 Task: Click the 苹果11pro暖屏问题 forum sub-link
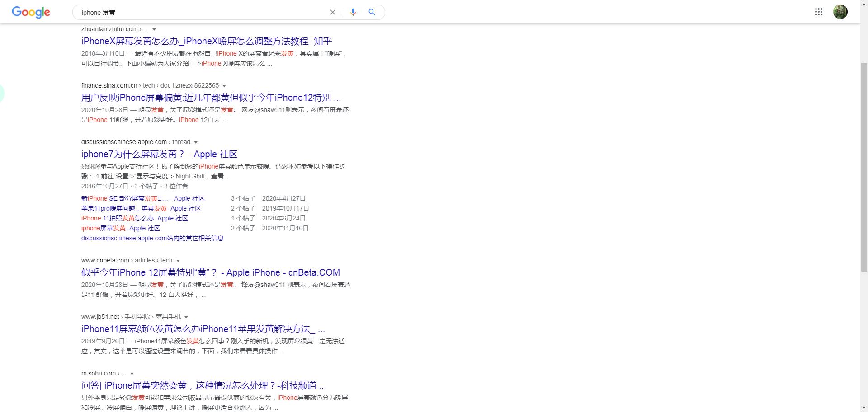coord(141,208)
